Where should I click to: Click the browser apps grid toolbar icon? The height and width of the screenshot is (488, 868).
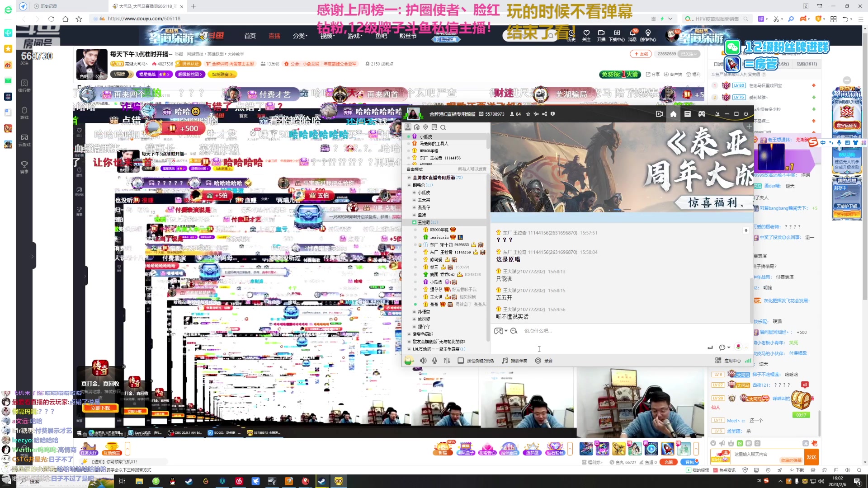pyautogui.click(x=833, y=19)
